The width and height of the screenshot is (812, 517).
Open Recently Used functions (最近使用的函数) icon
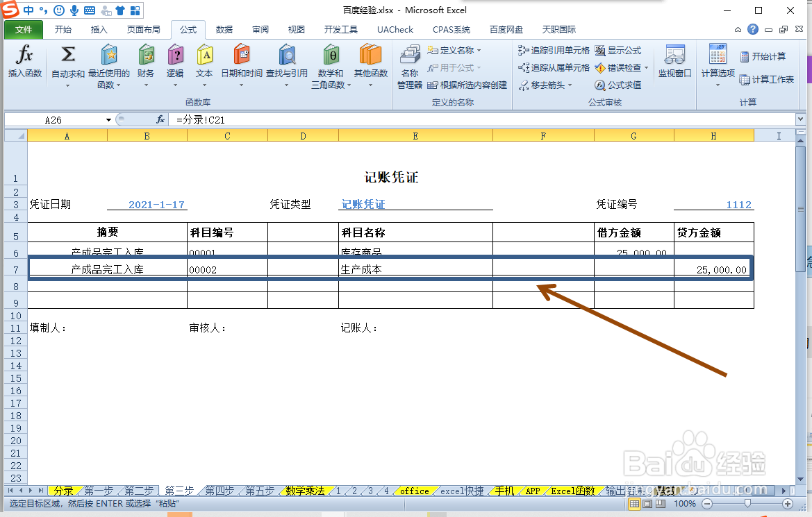[109, 54]
